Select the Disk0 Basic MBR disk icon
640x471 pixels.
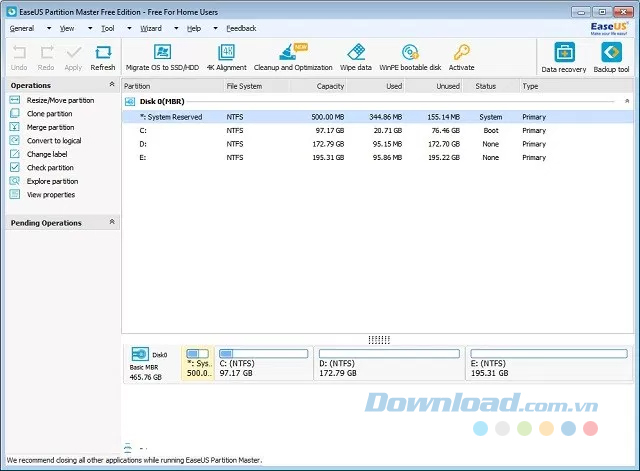[140, 354]
